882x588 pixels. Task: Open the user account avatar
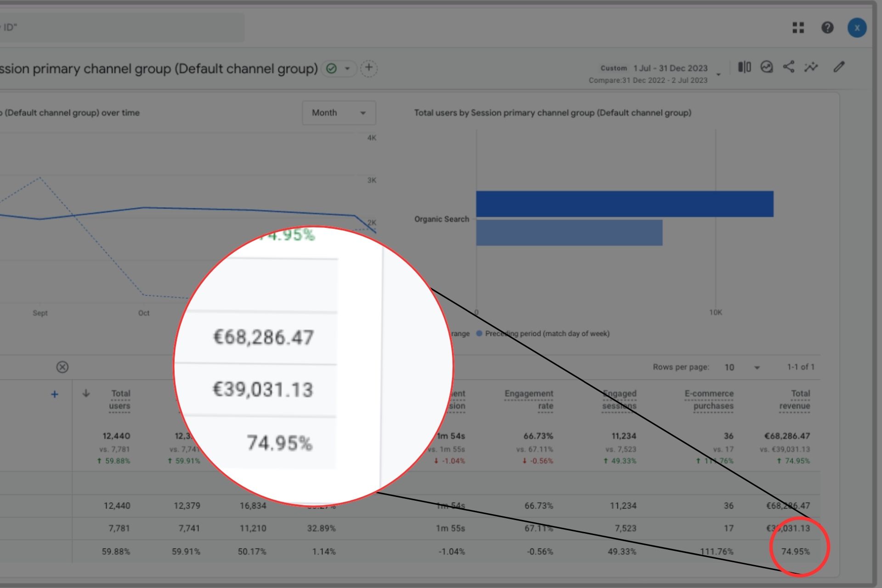tap(857, 28)
